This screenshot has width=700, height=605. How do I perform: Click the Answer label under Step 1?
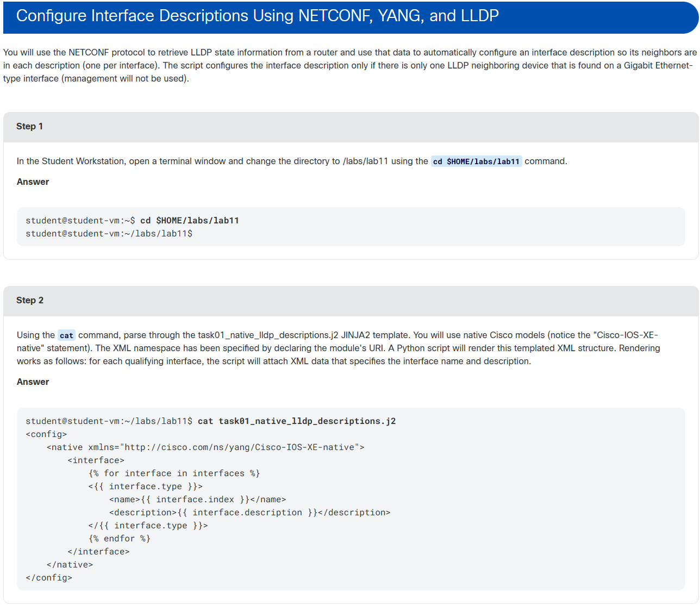[x=33, y=182]
